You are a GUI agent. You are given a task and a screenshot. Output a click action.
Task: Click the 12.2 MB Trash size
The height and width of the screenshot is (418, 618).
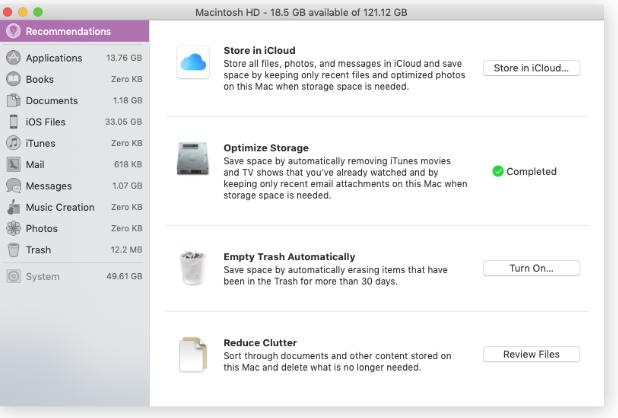pos(127,249)
